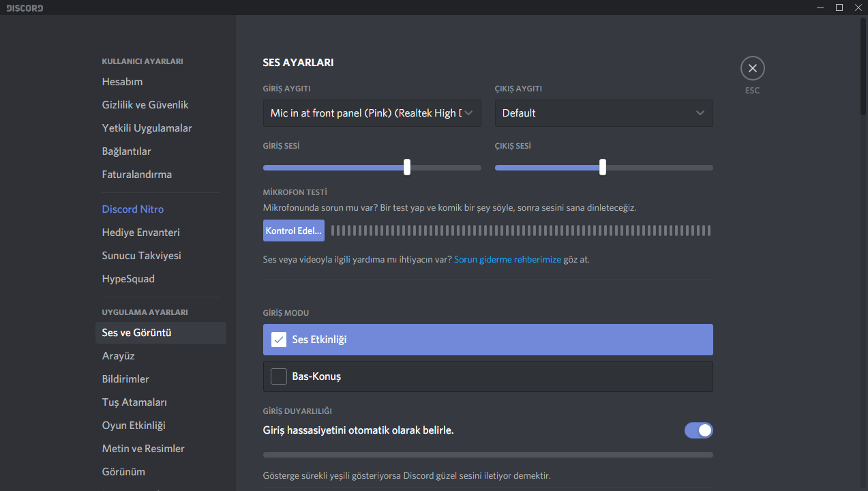Close the Discord window

click(858, 8)
